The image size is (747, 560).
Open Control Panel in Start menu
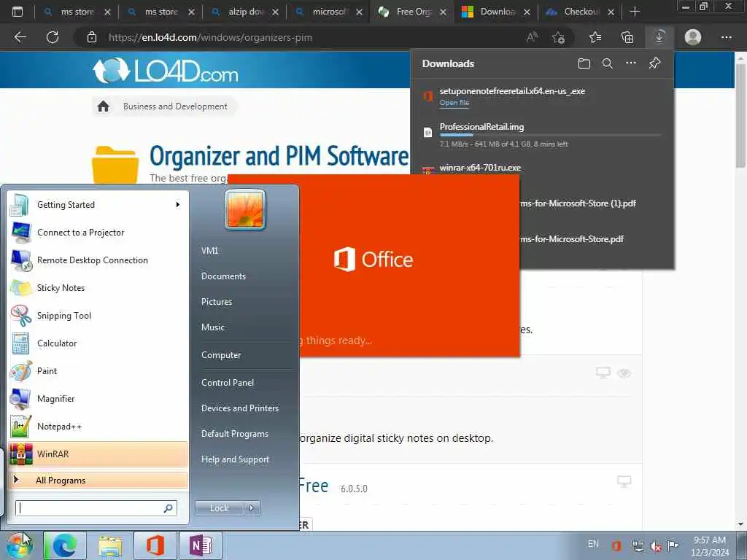[228, 382]
